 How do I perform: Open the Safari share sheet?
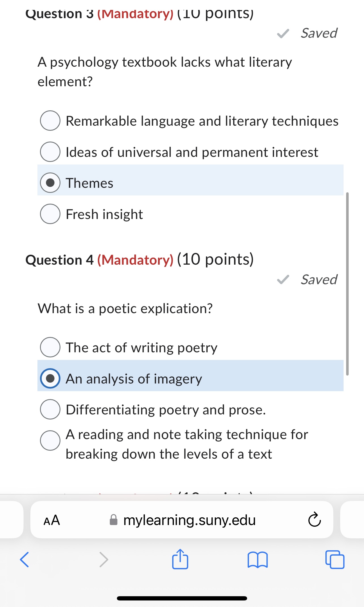(180, 559)
